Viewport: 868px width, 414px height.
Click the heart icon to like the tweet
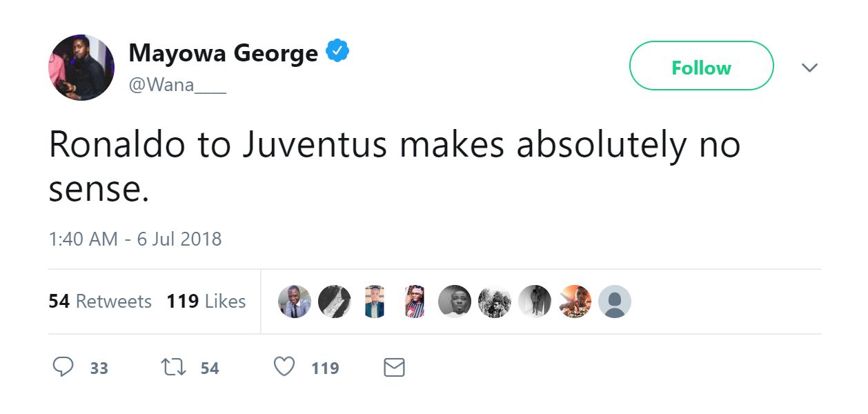pos(284,368)
